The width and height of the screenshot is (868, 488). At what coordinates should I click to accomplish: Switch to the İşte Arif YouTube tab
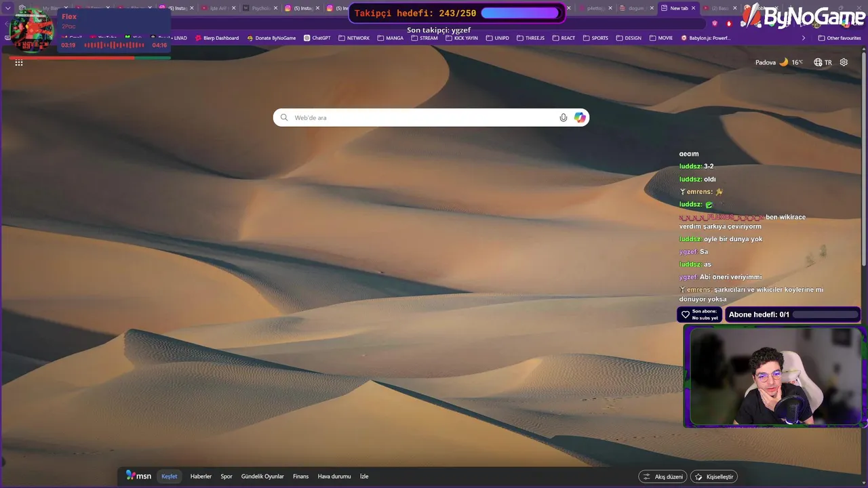tap(218, 8)
